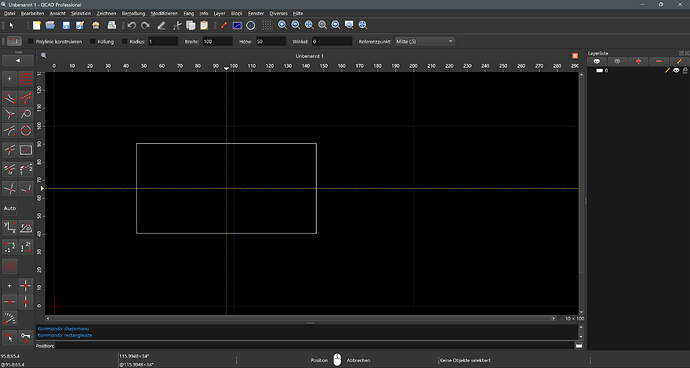Open the Bearbeiten menu
This screenshot has height=368, width=690.
coord(33,13)
